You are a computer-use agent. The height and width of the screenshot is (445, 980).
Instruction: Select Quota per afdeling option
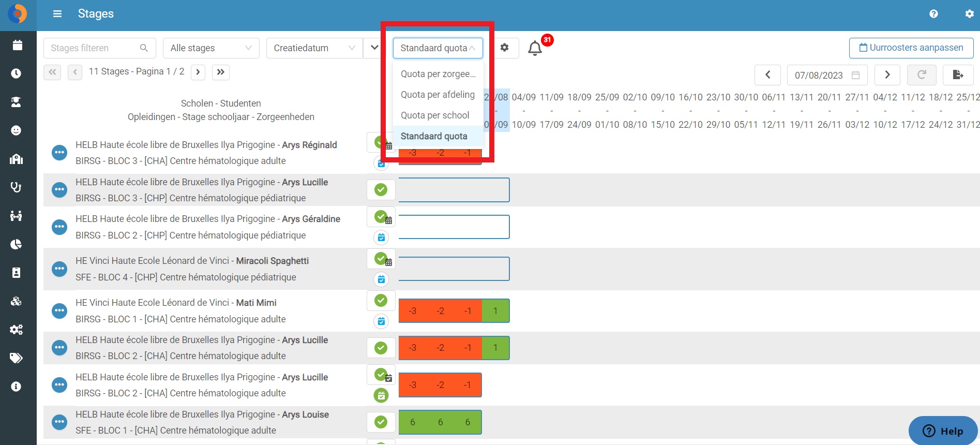pos(438,95)
